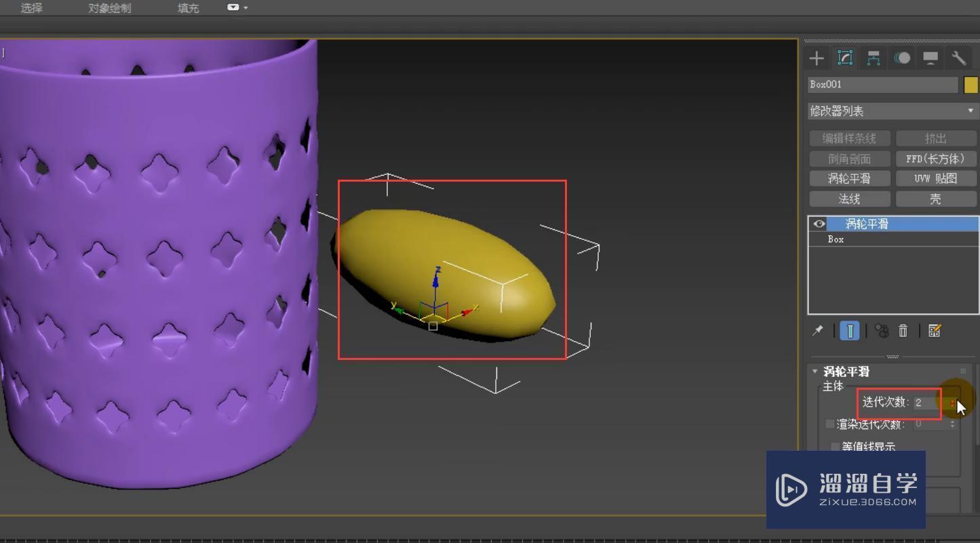980x543 pixels.
Task: Click the 迭代次数 value field
Action: (929, 403)
